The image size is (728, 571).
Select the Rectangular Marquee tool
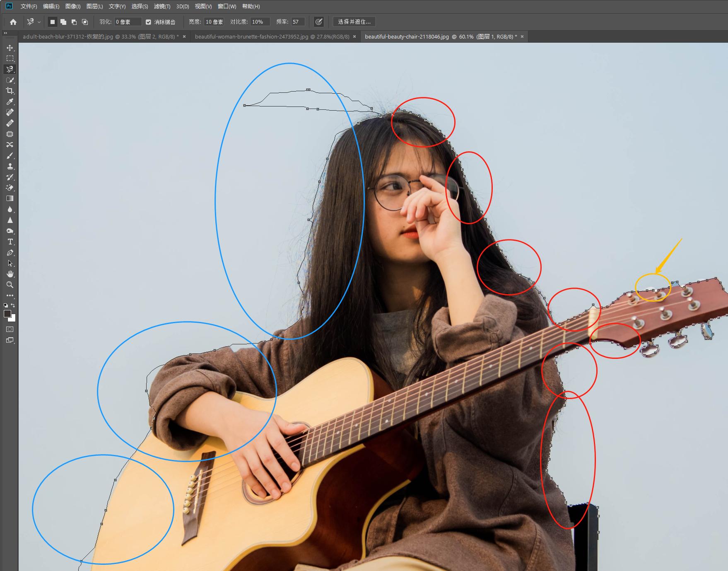pos(10,58)
